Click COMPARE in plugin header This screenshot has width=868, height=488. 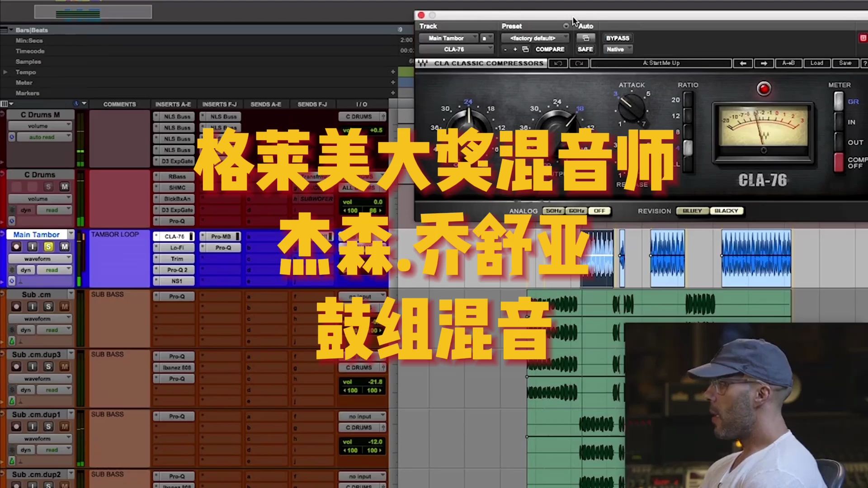point(550,49)
